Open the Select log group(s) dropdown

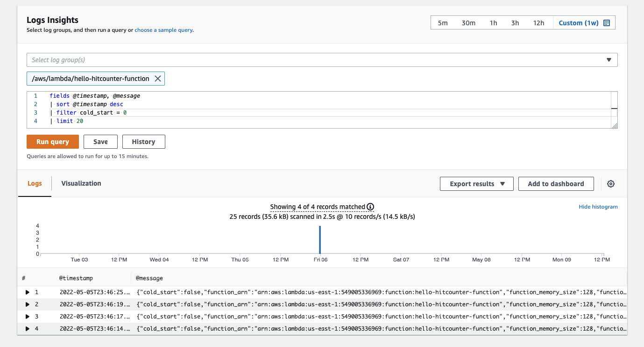tap(322, 60)
